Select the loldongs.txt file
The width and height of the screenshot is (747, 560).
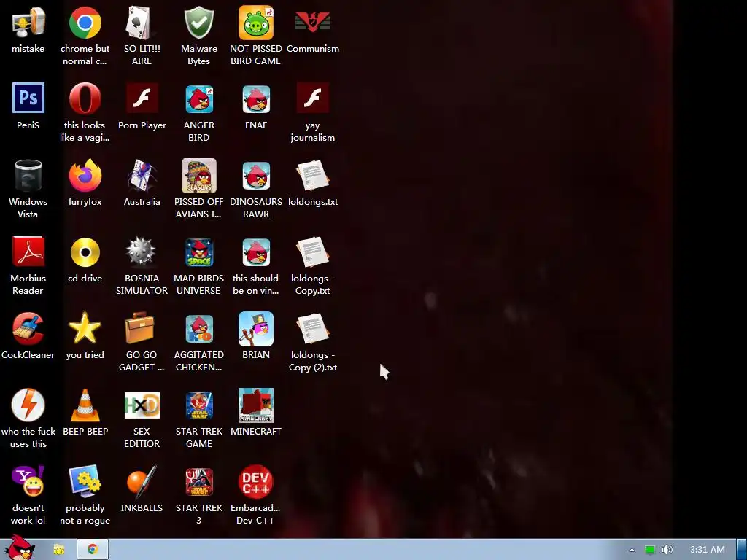point(312,175)
